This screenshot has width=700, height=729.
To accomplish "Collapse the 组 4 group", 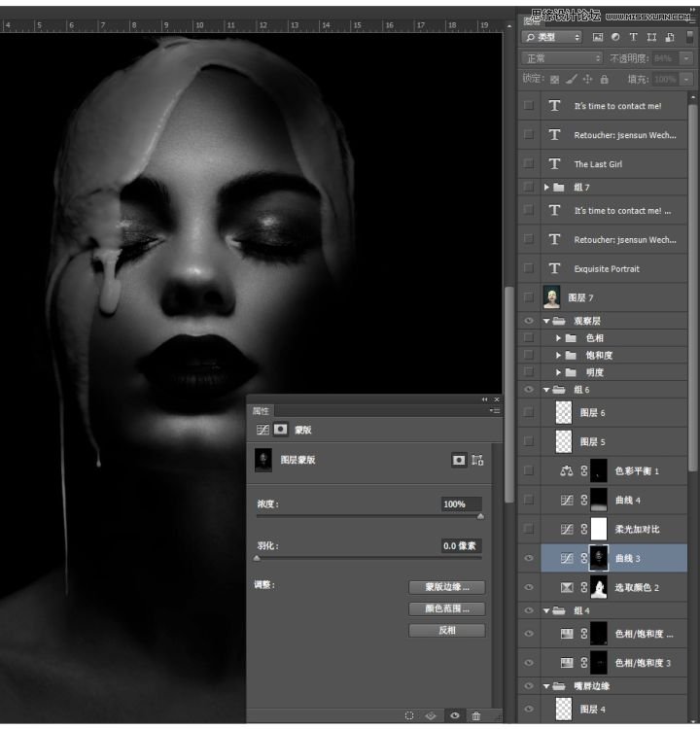I will 546,610.
